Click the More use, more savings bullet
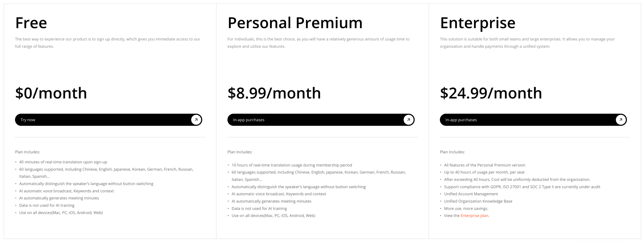Screen dimensions: 644x242 [466, 209]
